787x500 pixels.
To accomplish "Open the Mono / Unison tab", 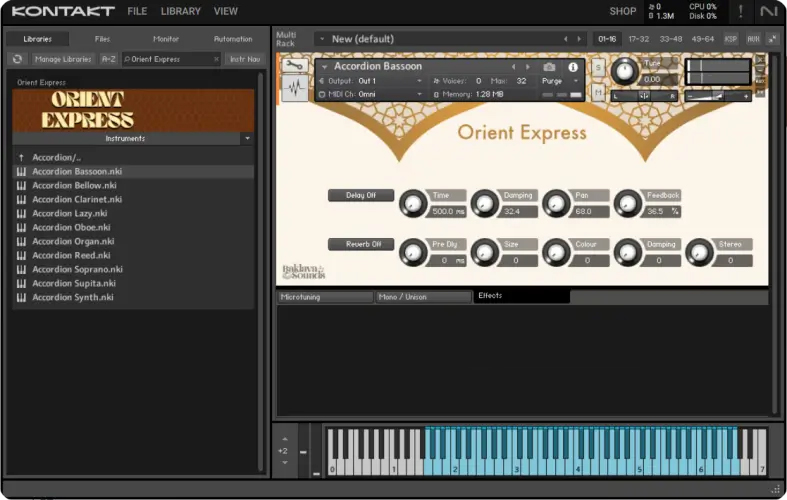I will point(423,297).
